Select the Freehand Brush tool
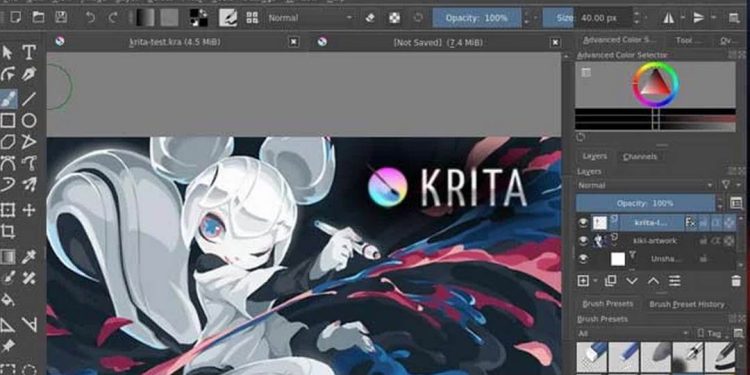The height and width of the screenshot is (375, 750). click(8, 99)
